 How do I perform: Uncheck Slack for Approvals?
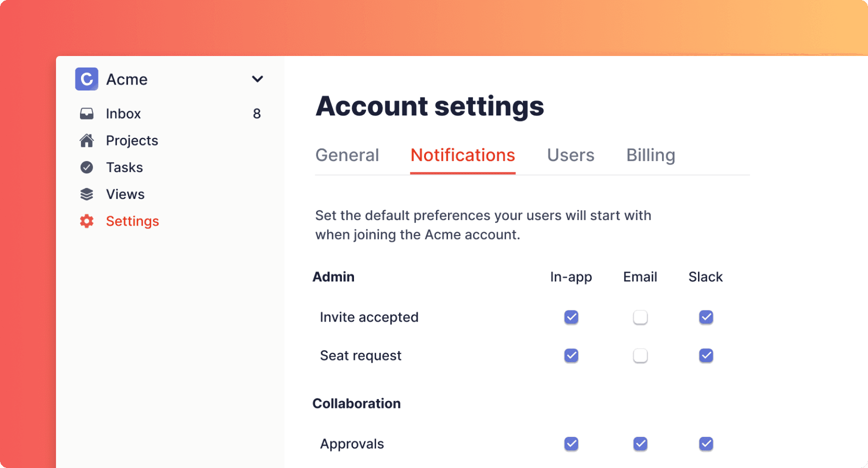[705, 443]
